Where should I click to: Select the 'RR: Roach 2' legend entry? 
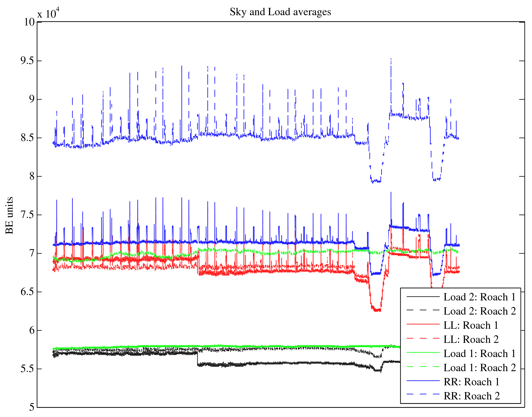click(x=471, y=396)
